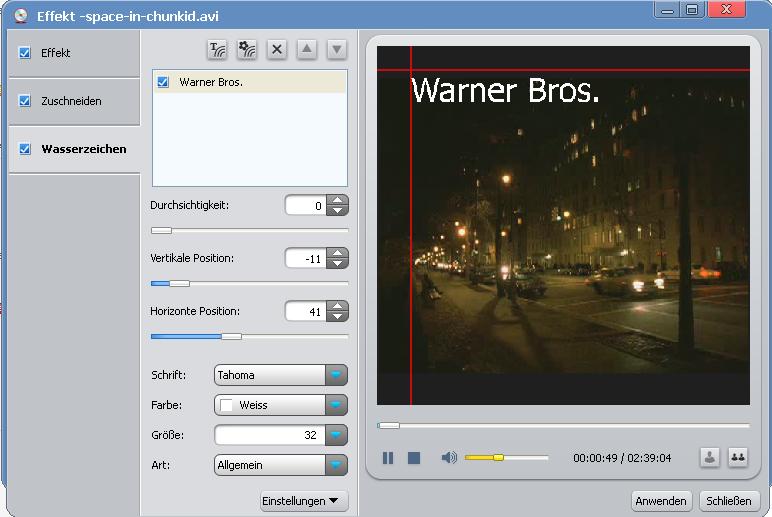Stop the video preview
This screenshot has height=517, width=772.
point(414,458)
